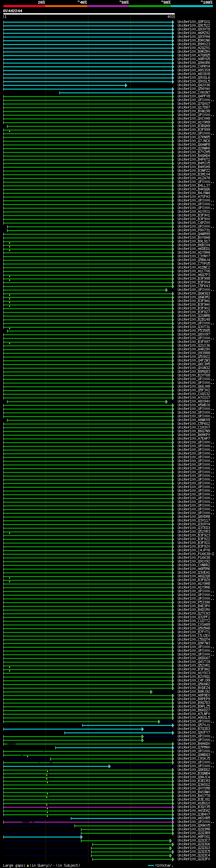Open hit UniRef100_A6MZ92
This screenshot has width=216, height=868.
point(194,33)
